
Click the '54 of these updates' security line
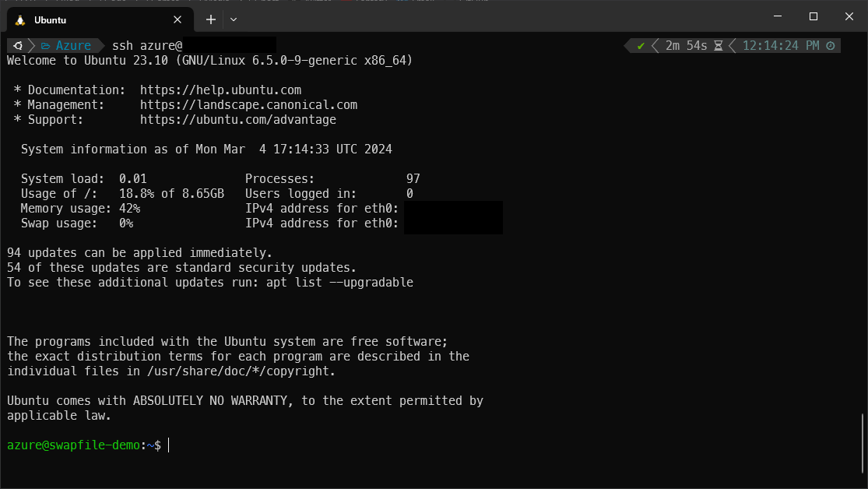tap(181, 268)
